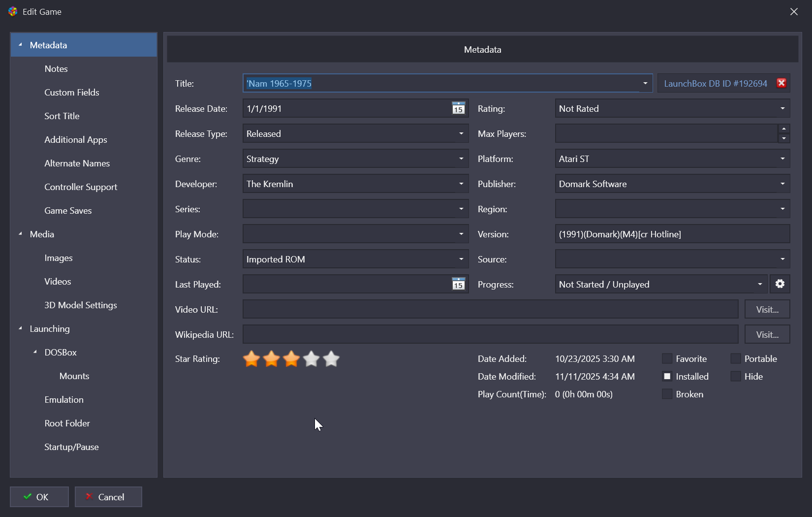812x517 pixels.
Task: Open the Release Date calendar picker
Action: tap(458, 109)
